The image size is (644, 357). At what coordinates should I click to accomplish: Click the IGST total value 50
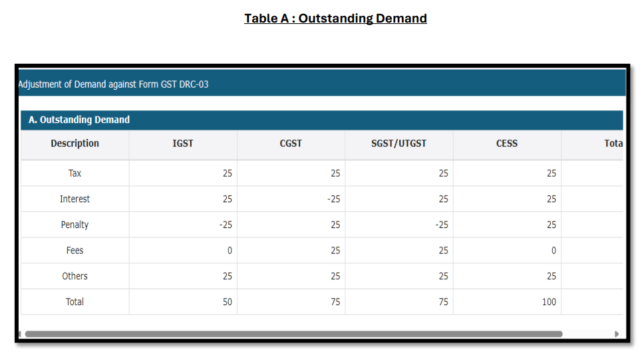227,302
